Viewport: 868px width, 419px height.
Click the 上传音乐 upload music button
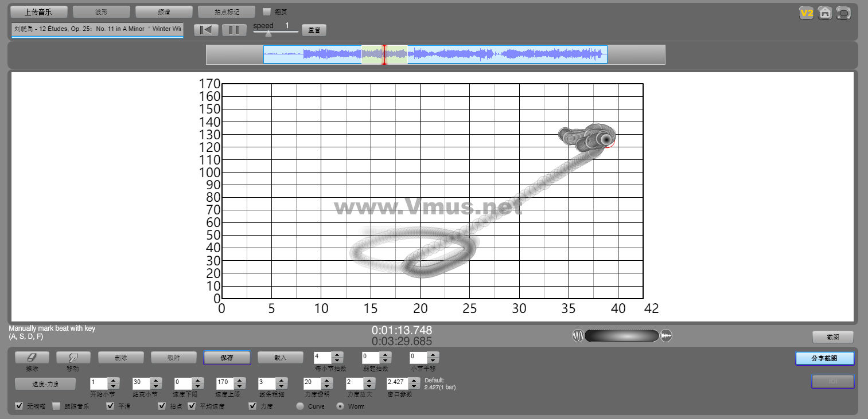38,12
